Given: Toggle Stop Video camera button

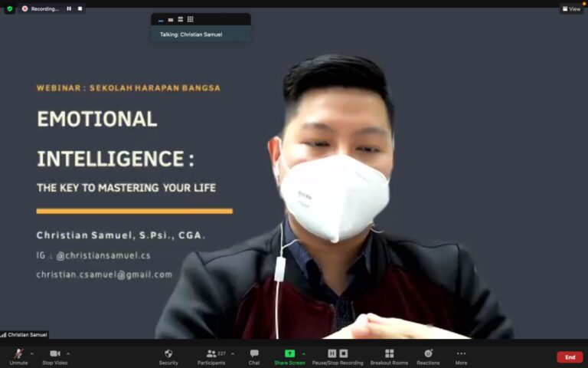Looking at the screenshot, I should coord(54,353).
